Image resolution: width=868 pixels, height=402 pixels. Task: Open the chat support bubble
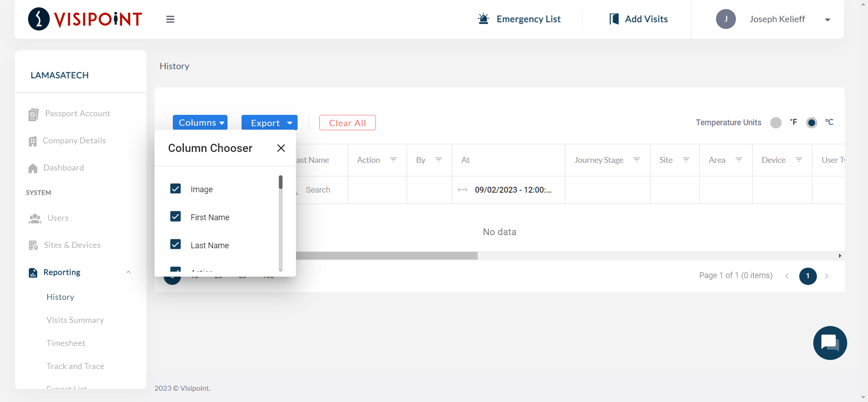[x=830, y=343]
